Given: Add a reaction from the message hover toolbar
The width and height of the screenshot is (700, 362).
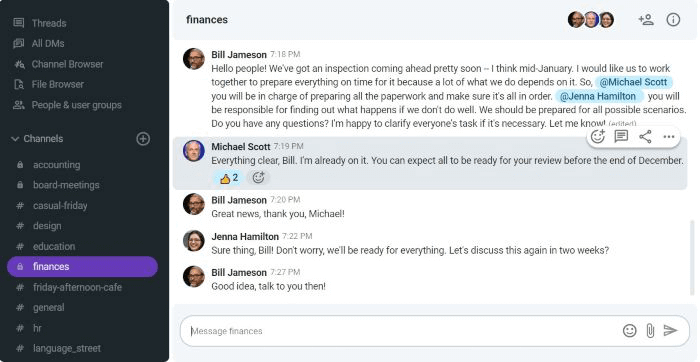Looking at the screenshot, I should (597, 137).
